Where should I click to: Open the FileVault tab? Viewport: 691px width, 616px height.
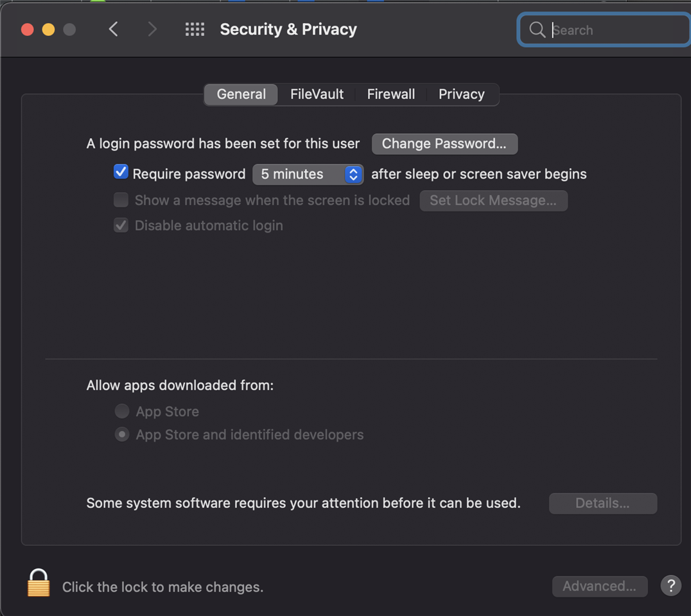pos(317,94)
